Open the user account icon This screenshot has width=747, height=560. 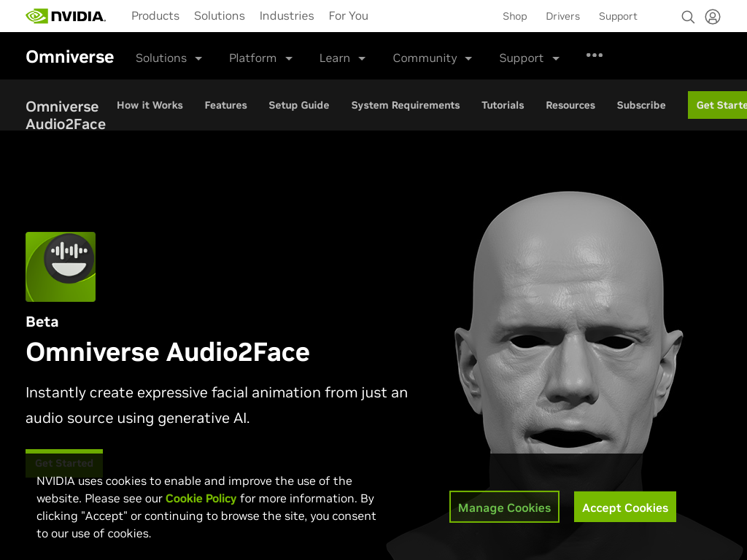pyautogui.click(x=713, y=17)
